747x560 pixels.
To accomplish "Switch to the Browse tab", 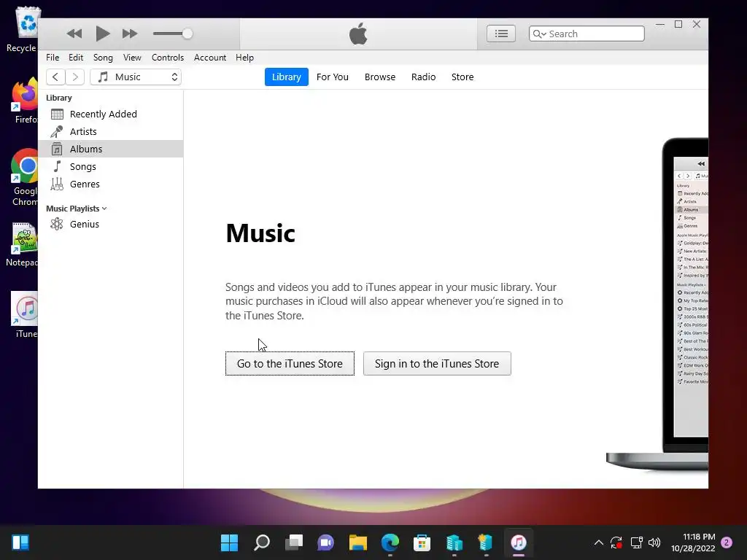I will [379, 77].
